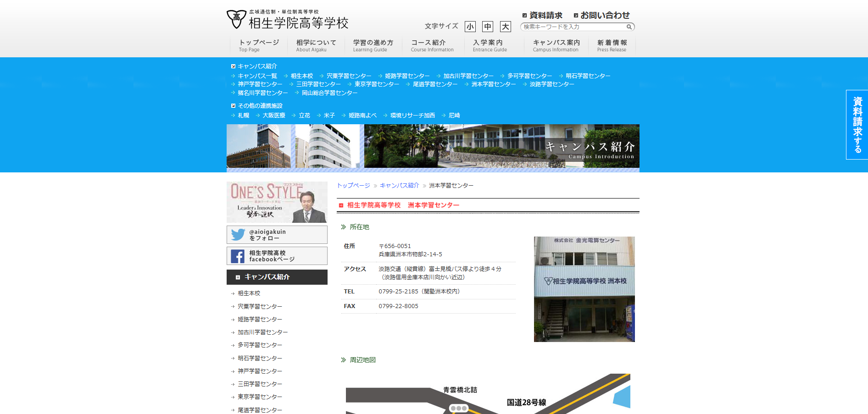Set text size to small (小)
The width and height of the screenshot is (868, 414).
pos(470,27)
